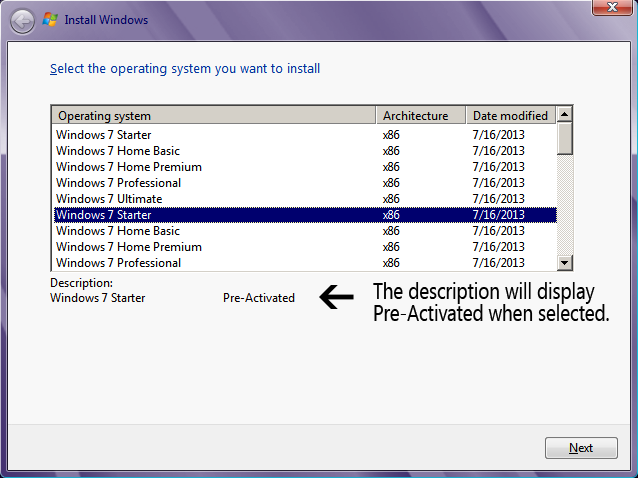This screenshot has width=638, height=478.
Task: Close the Install Windows dialog
Action: 612,7
